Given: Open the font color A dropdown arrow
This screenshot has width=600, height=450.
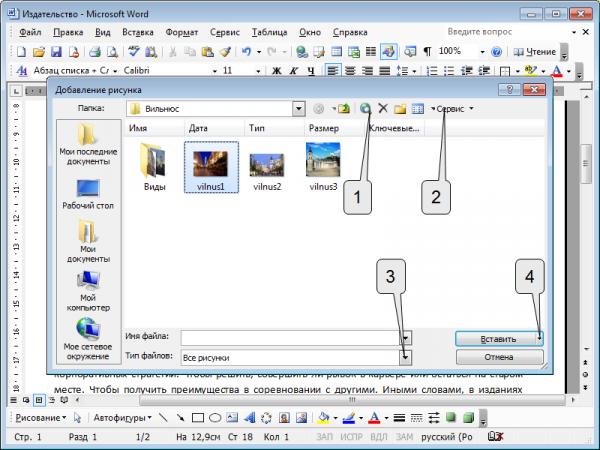Looking at the screenshot, I should [569, 71].
